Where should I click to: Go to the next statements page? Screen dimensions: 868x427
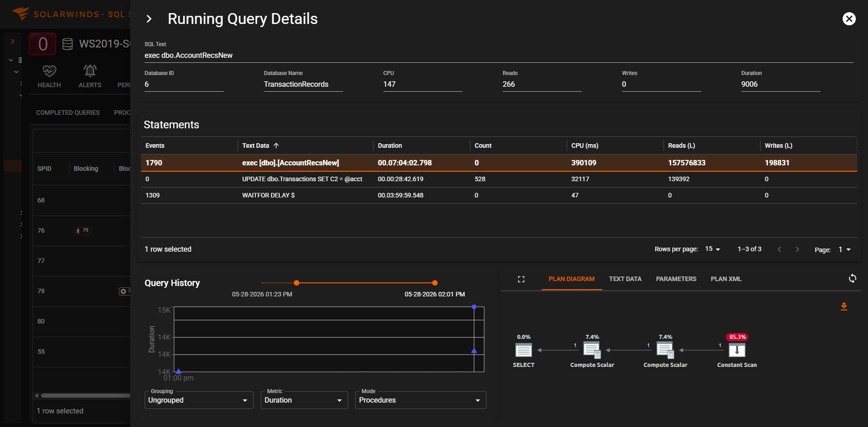click(797, 249)
